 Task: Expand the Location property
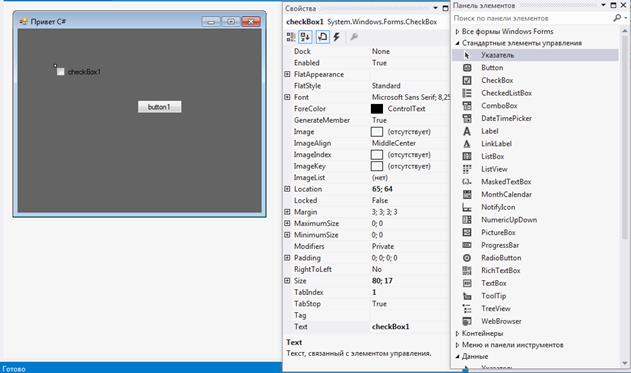point(287,189)
